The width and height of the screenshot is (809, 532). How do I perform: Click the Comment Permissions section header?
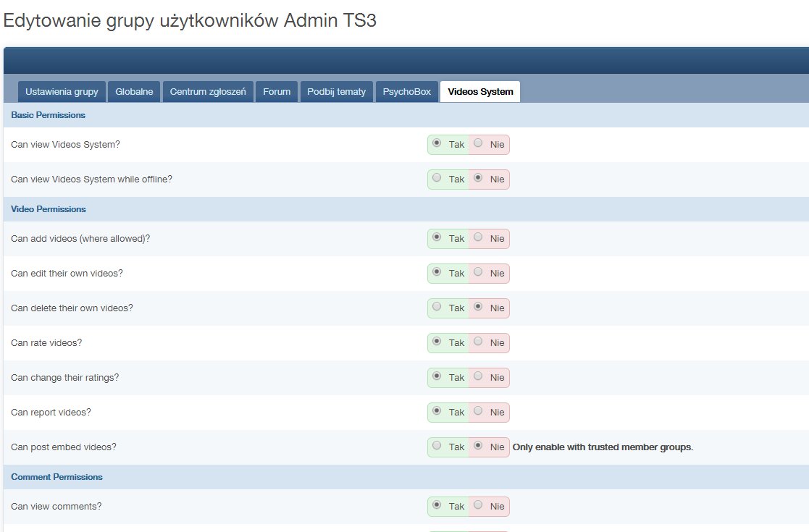[x=56, y=477]
